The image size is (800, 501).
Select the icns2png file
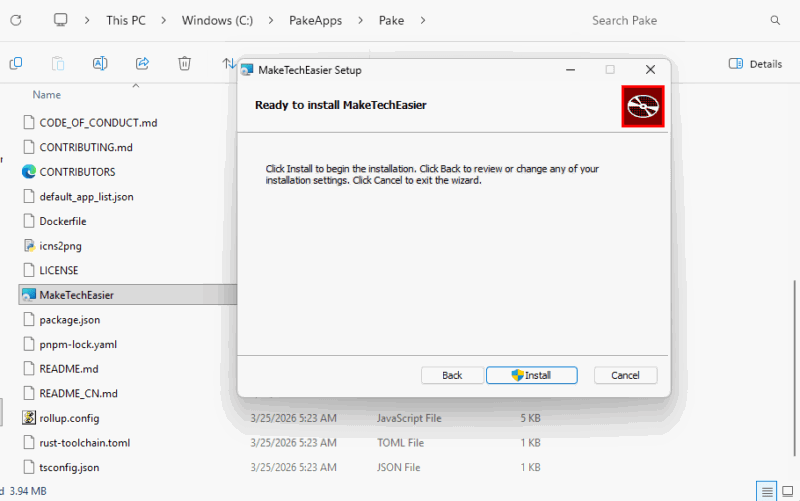[x=61, y=246]
